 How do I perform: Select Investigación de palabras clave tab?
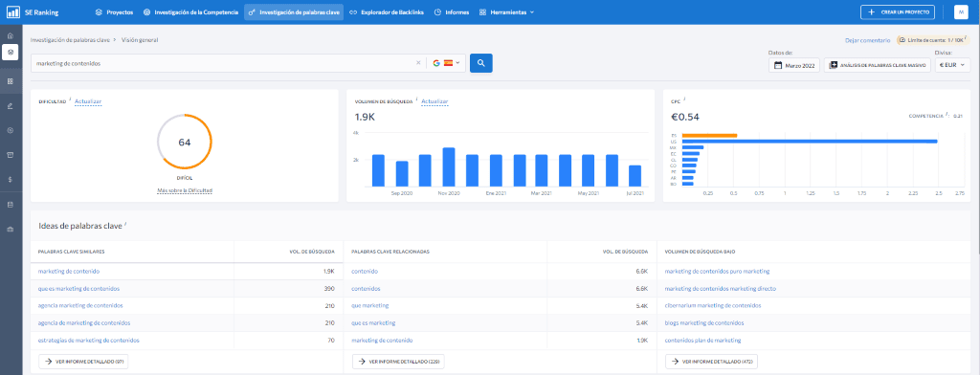coord(294,11)
